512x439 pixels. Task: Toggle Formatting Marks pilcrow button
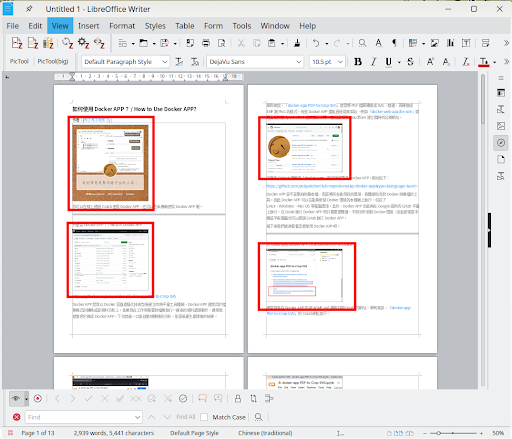click(394, 43)
